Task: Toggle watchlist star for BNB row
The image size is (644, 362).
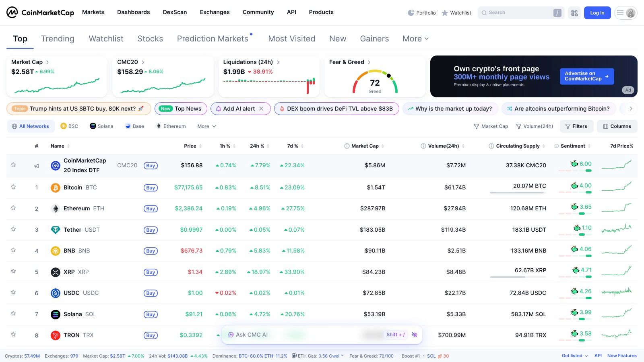Action: (x=13, y=250)
